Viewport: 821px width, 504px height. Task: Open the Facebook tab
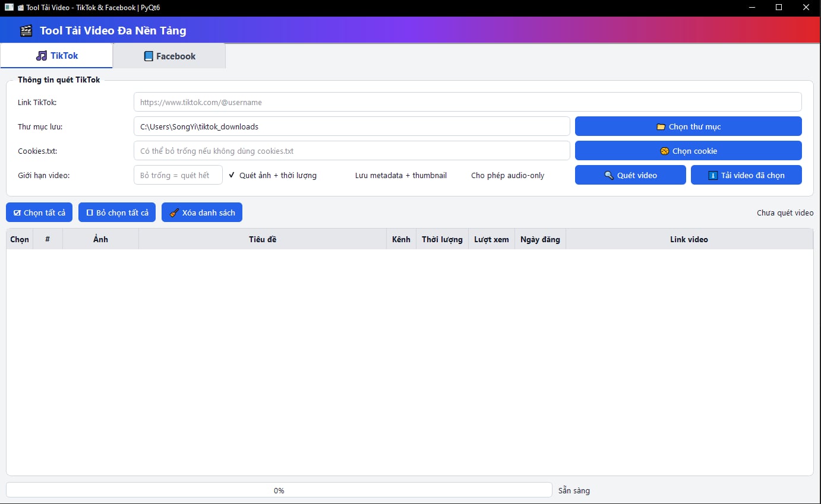pos(169,56)
